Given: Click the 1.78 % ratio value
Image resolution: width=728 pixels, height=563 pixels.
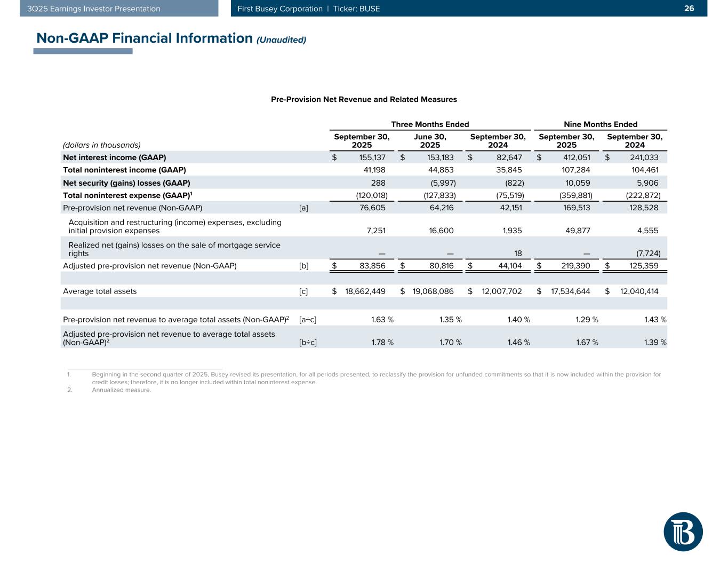Looking at the screenshot, I should tap(382, 343).
